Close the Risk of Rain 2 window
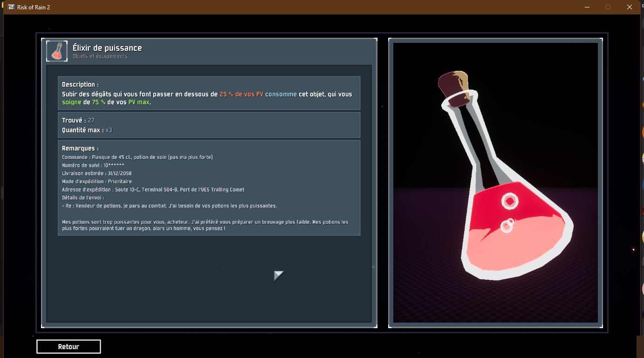This screenshot has height=358, width=644. pos(629,7)
